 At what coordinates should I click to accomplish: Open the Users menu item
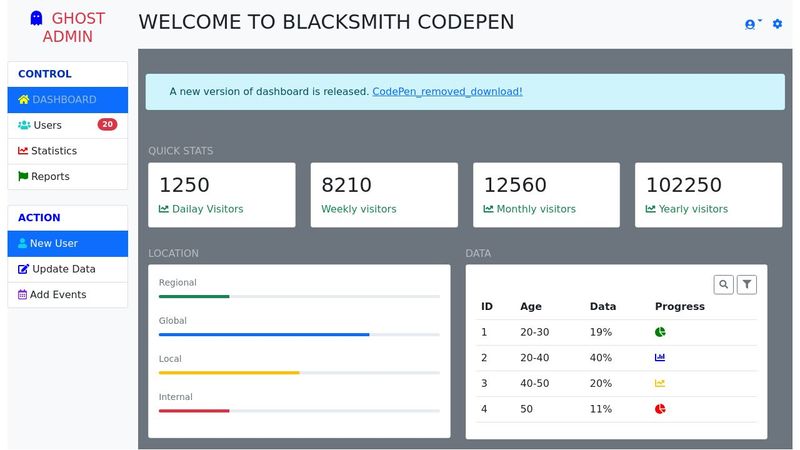47,125
